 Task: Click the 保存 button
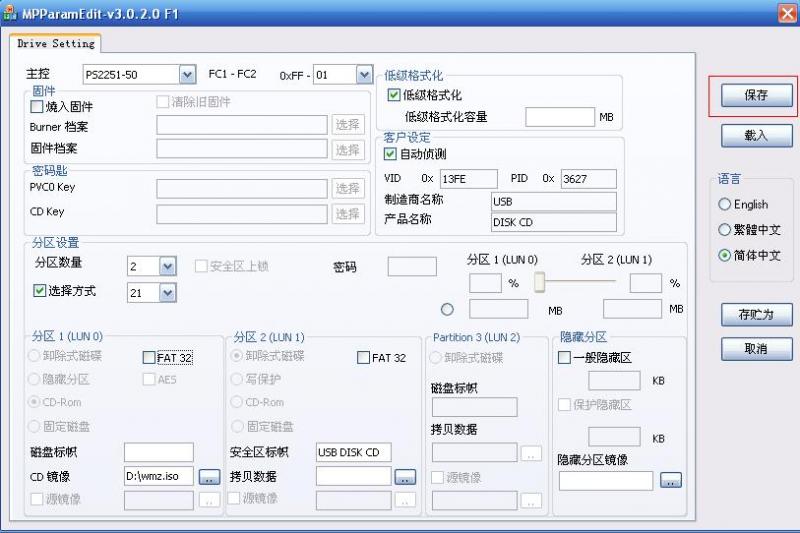pos(756,95)
